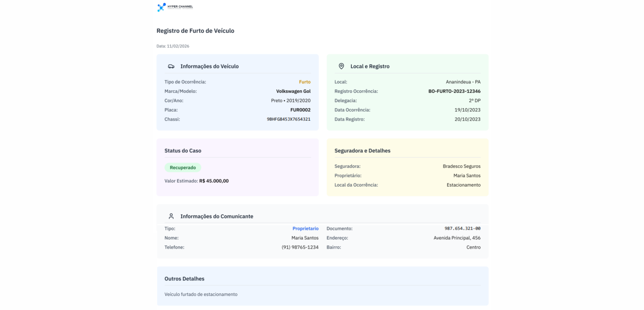
Task: Click the Local e Registro heading
Action: pyautogui.click(x=370, y=66)
